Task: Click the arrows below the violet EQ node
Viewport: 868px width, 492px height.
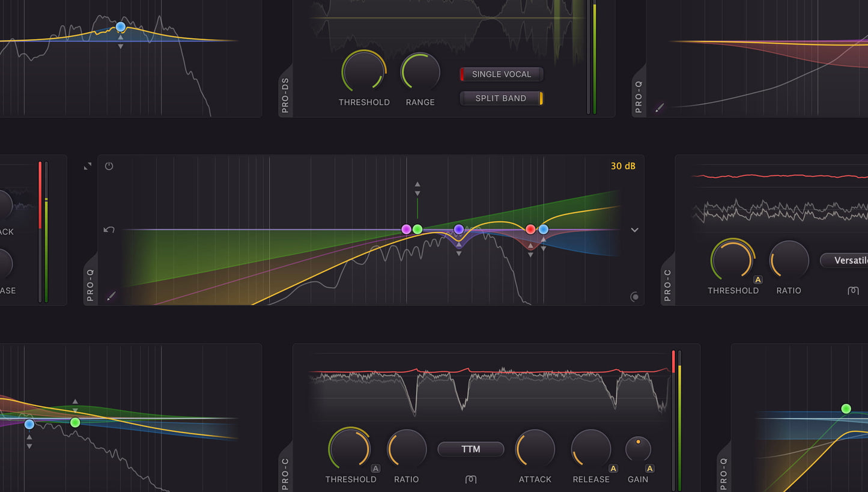Action: (x=459, y=249)
